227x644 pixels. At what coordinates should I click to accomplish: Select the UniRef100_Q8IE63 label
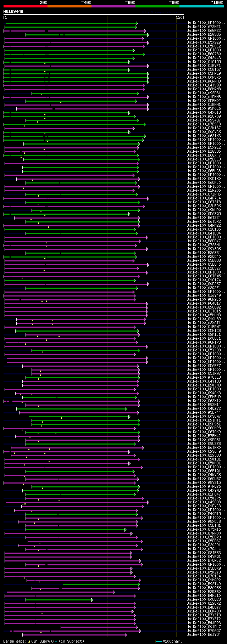coord(204,553)
